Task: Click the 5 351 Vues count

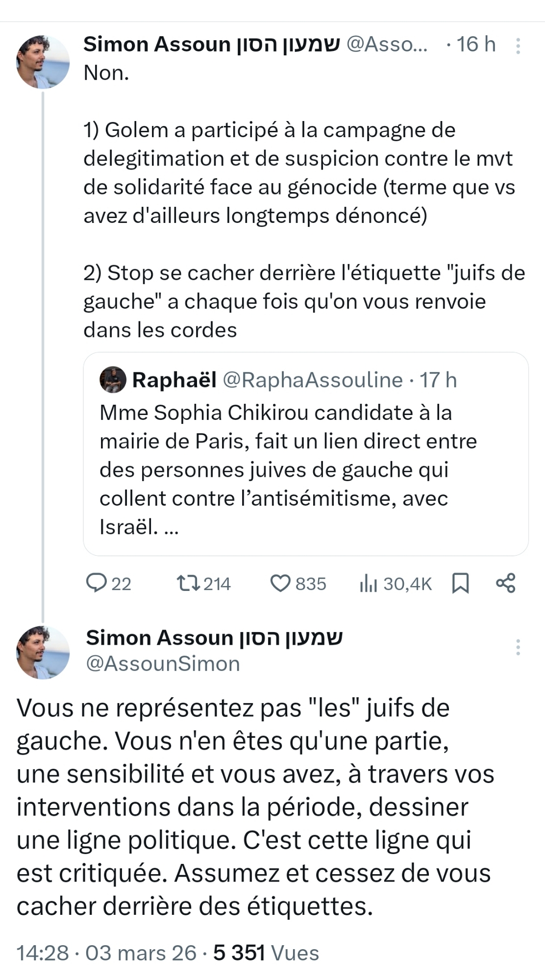Action: 266,953
